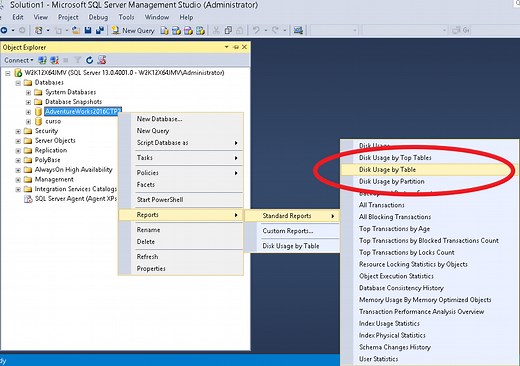
Task: Expand the Security folder node
Action: [18, 131]
